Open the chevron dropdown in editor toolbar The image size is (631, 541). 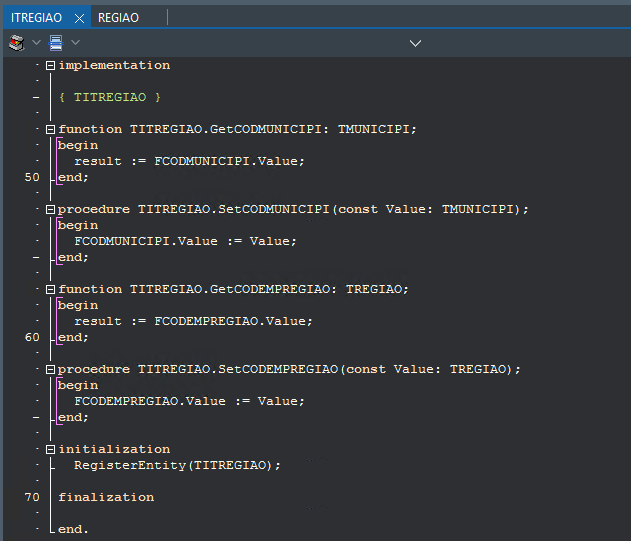pos(415,43)
